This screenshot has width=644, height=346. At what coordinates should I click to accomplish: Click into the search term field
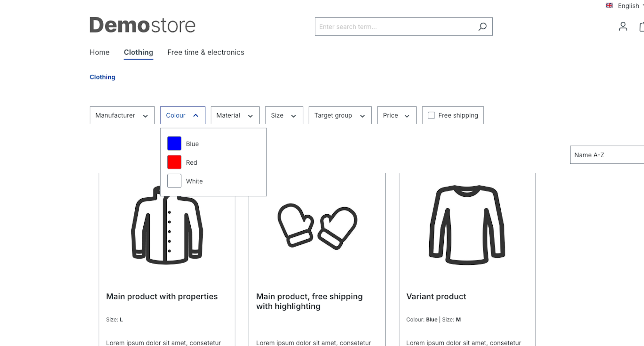[394, 27]
